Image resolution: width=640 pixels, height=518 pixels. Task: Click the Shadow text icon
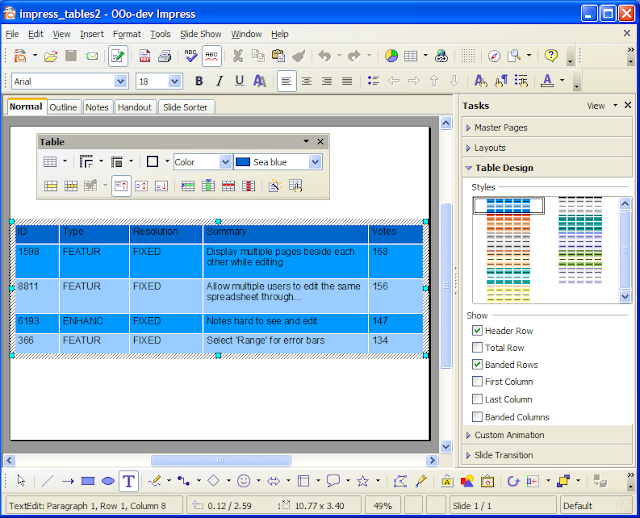tap(260, 81)
